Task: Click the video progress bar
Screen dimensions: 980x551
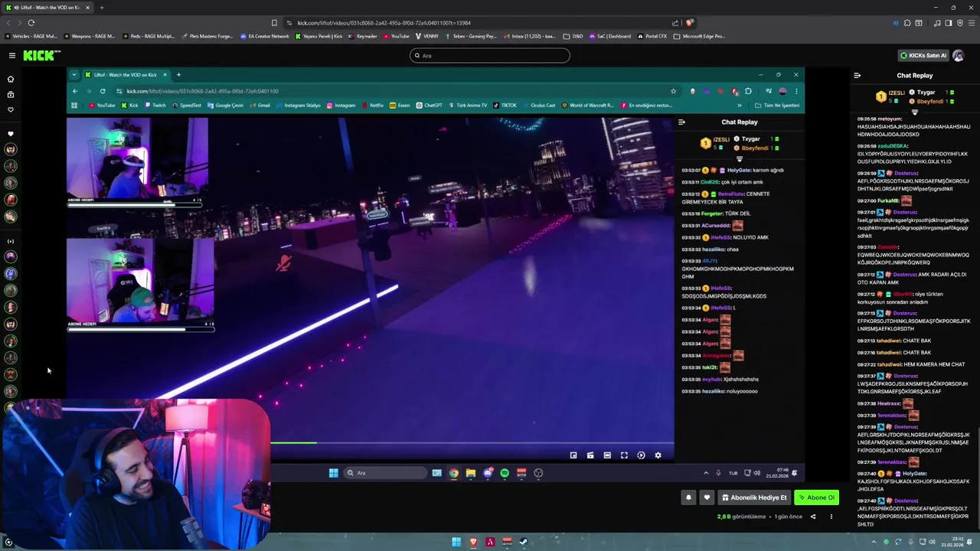Action: [472, 442]
